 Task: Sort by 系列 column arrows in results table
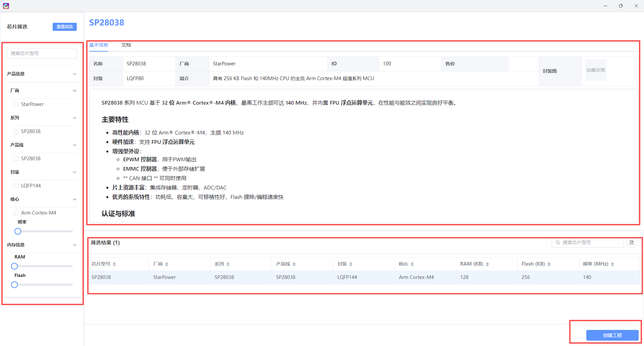pos(228,264)
